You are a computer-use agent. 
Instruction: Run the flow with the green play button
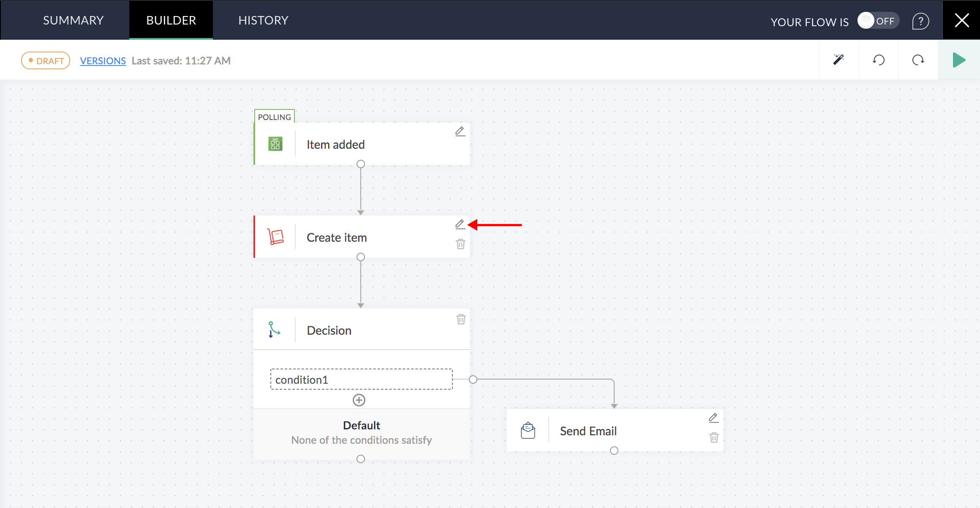959,60
